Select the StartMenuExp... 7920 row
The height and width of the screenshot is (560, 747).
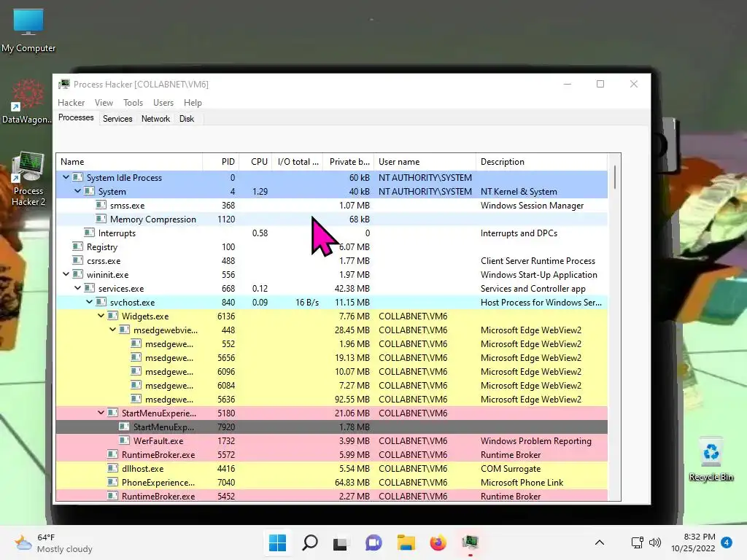[332, 427]
